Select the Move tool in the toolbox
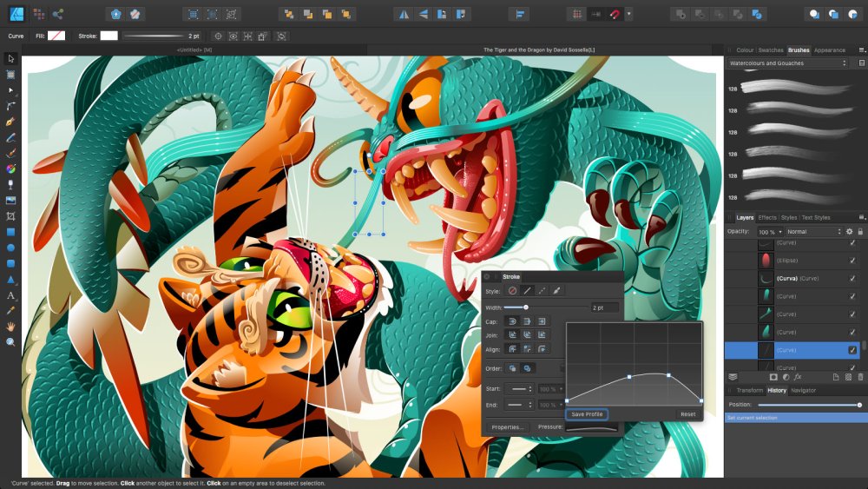This screenshot has height=489, width=868. tap(10, 59)
